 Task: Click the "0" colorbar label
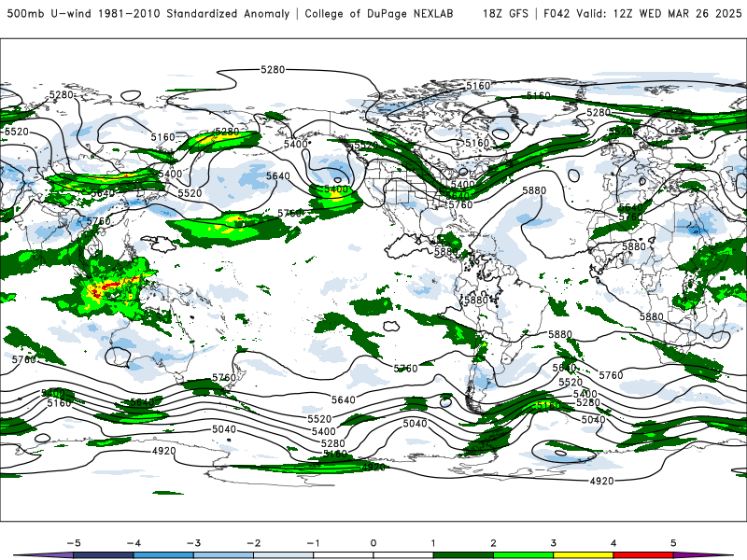[x=373, y=543]
